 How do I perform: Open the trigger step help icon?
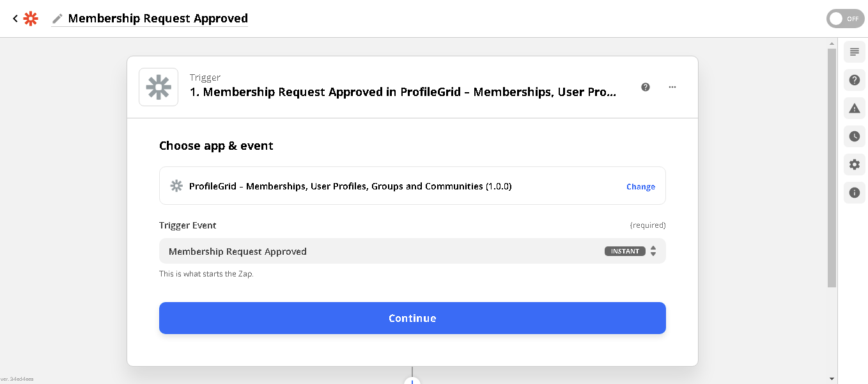pos(646,87)
